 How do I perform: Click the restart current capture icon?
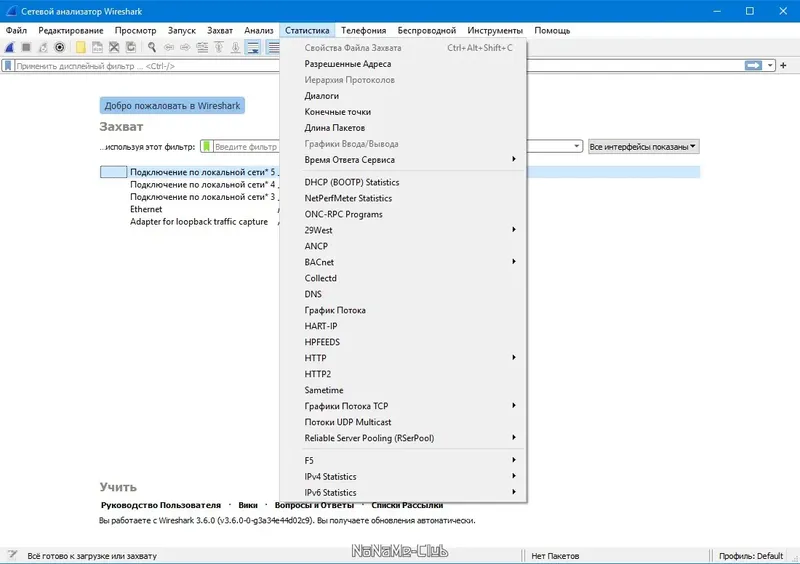43,47
